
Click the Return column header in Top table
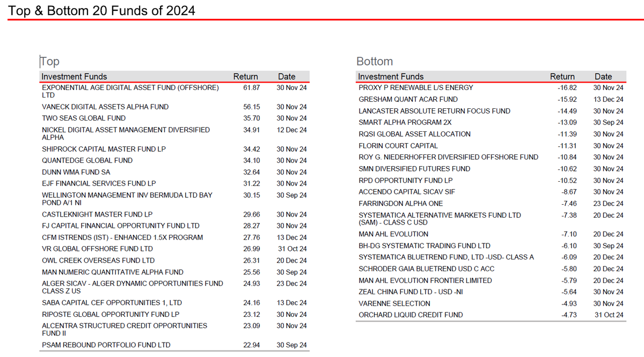pyautogui.click(x=245, y=76)
